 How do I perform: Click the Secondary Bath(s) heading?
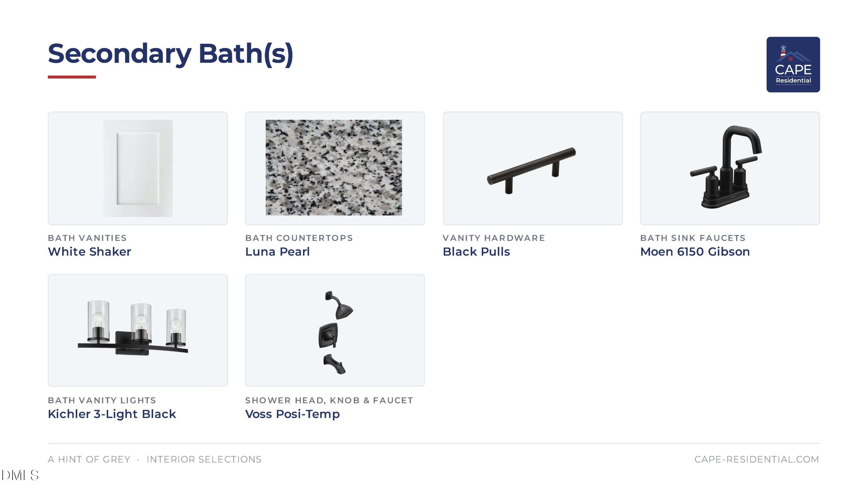pos(170,54)
